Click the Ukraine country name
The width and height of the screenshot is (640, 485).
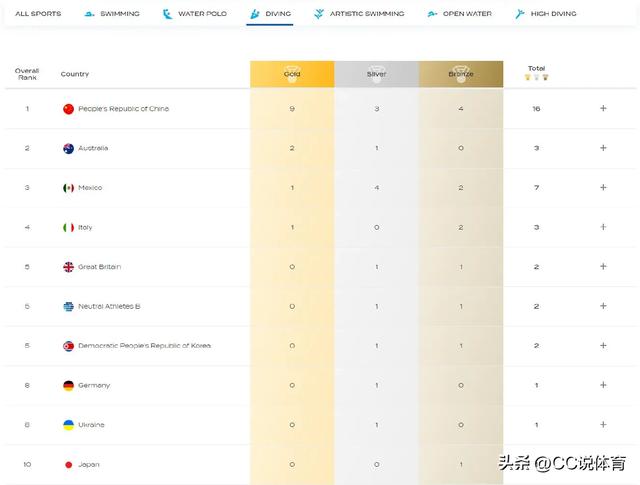pyautogui.click(x=91, y=425)
